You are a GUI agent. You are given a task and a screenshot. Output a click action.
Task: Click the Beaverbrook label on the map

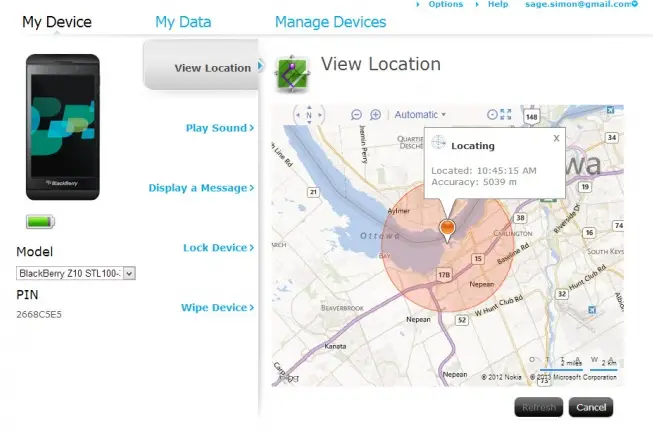tap(342, 308)
